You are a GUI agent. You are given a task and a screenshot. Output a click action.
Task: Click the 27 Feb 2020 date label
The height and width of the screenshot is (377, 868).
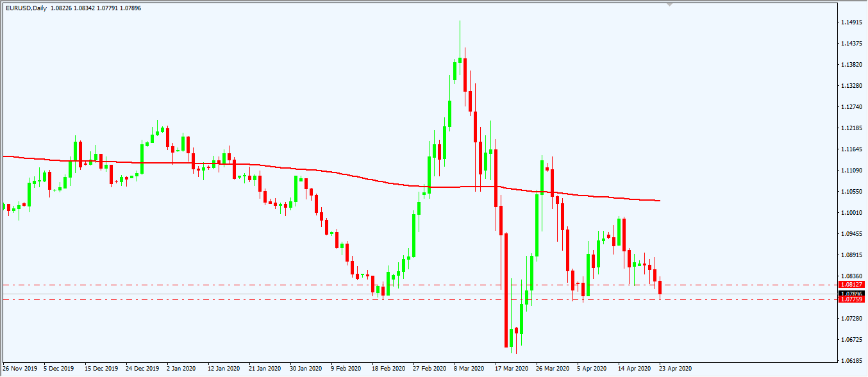pyautogui.click(x=430, y=369)
